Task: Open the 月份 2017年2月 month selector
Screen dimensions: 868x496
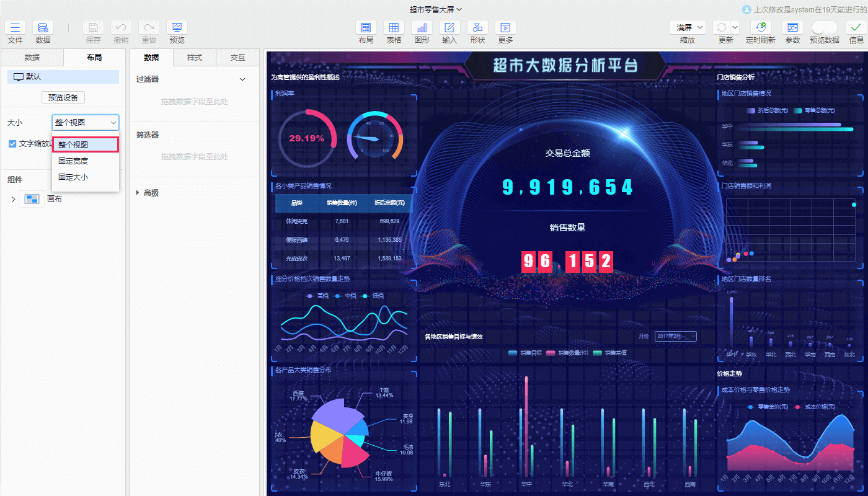Action: (x=675, y=336)
